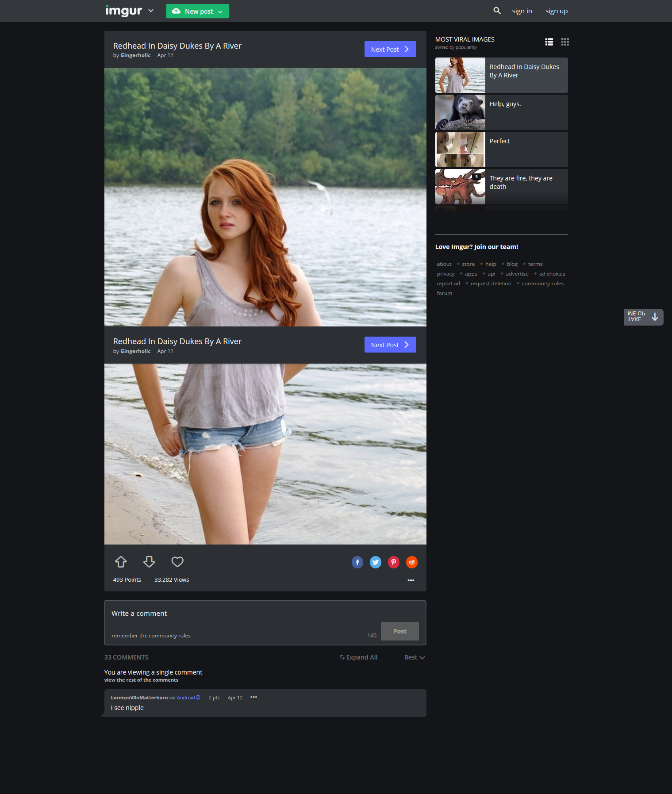Open the terms footer link
Screen dimensions: 672x794
(x=535, y=264)
